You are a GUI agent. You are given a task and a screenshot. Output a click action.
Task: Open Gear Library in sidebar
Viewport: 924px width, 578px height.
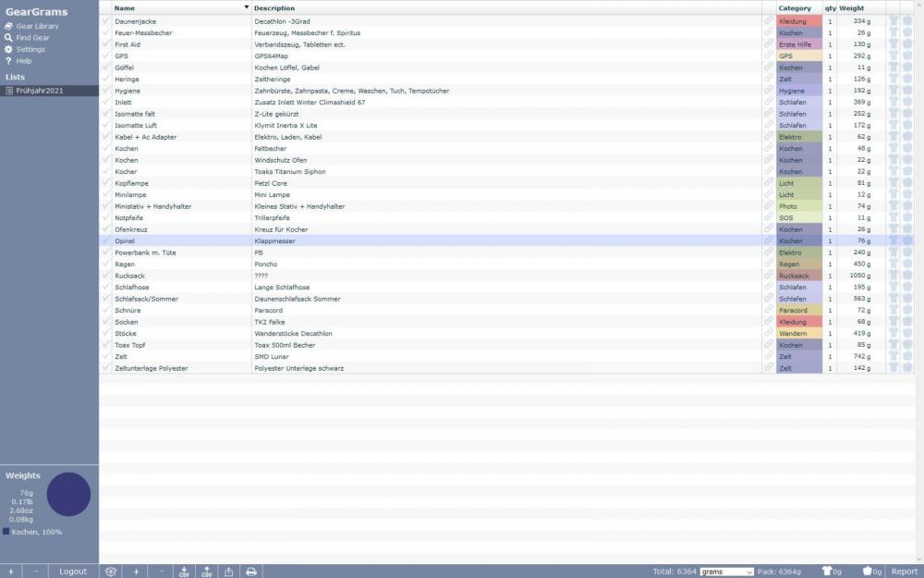click(37, 26)
